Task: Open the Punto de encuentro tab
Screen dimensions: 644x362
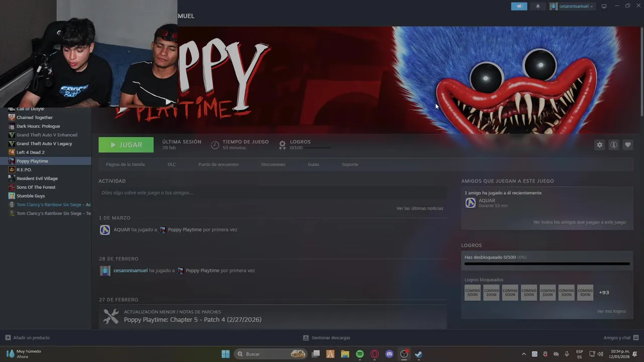Action: tap(218, 164)
